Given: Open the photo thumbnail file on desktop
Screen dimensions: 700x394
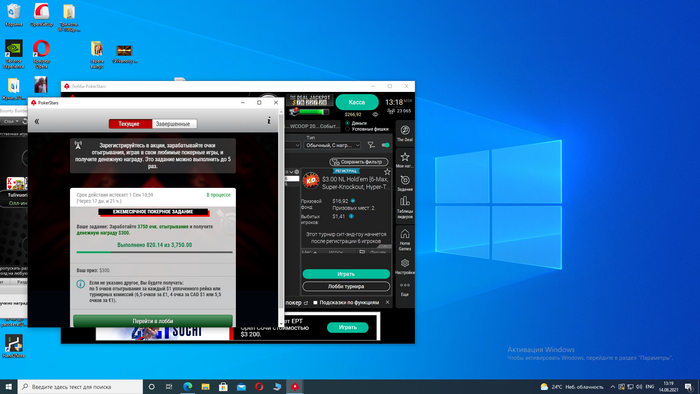Looking at the screenshot, I should [x=41, y=85].
